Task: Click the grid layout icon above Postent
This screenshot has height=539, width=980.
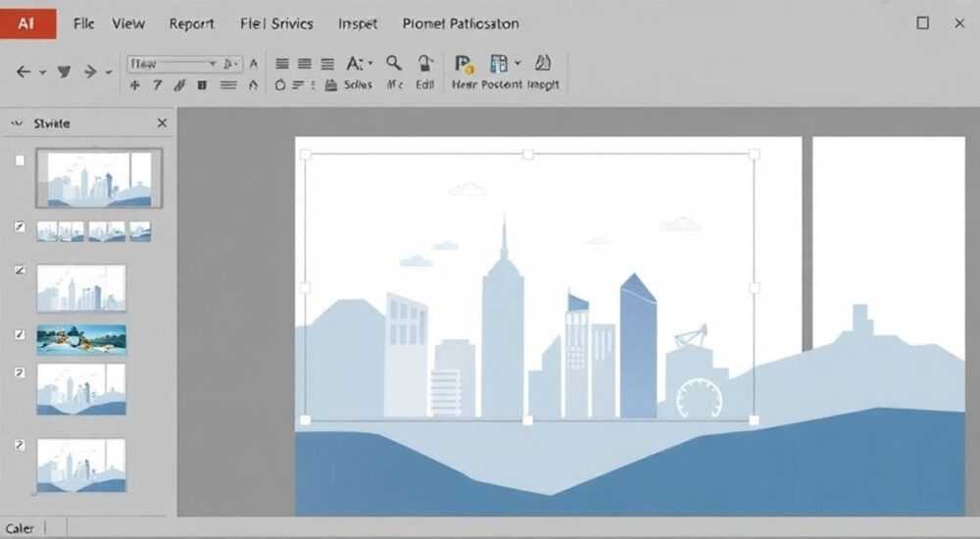Action: coord(499,63)
